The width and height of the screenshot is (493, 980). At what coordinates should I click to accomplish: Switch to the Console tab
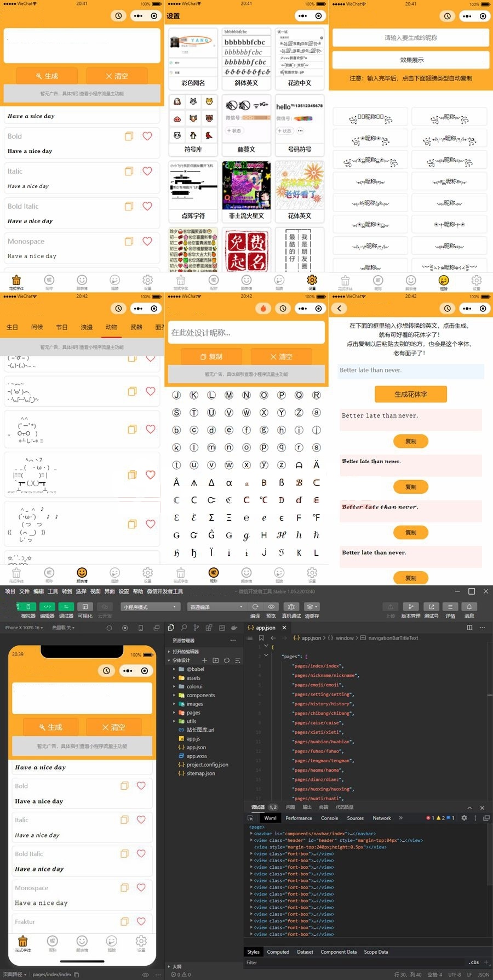coord(329,818)
